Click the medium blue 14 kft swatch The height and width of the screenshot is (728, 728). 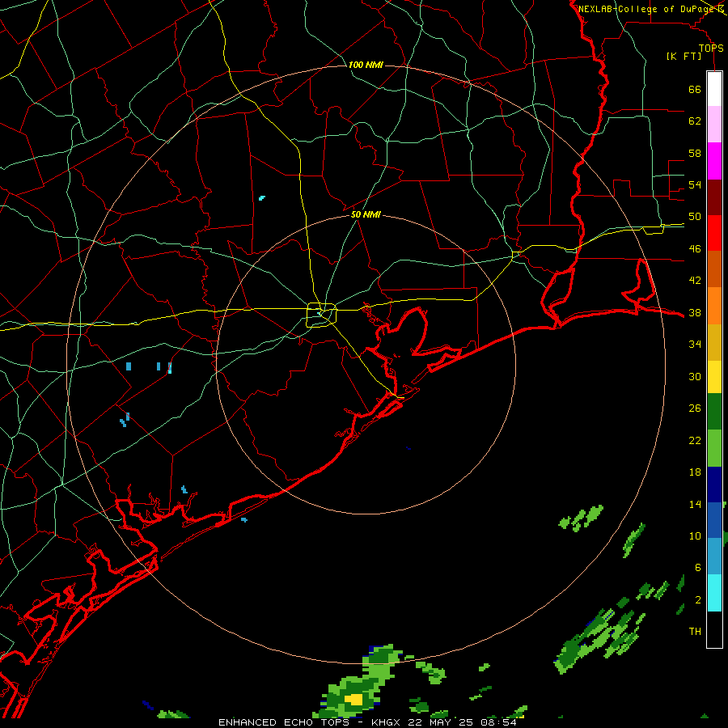(x=714, y=520)
